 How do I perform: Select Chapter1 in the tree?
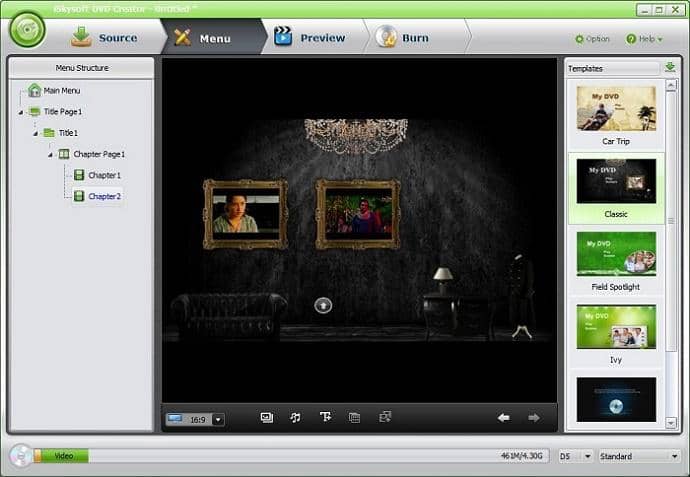[104, 175]
